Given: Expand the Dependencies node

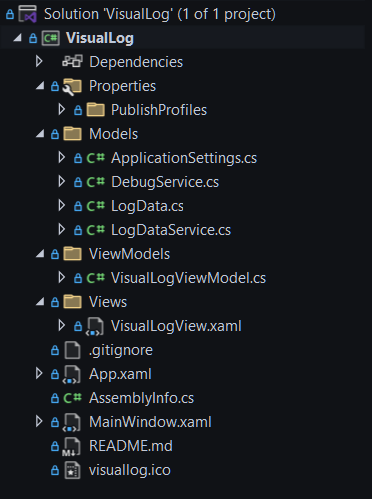Looking at the screenshot, I should tap(39, 61).
